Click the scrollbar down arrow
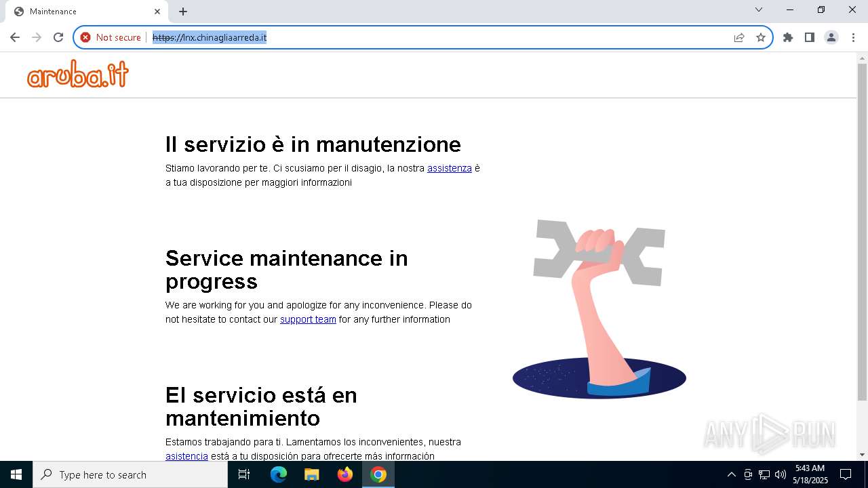Screen dimensions: 868x488 tap(863, 455)
